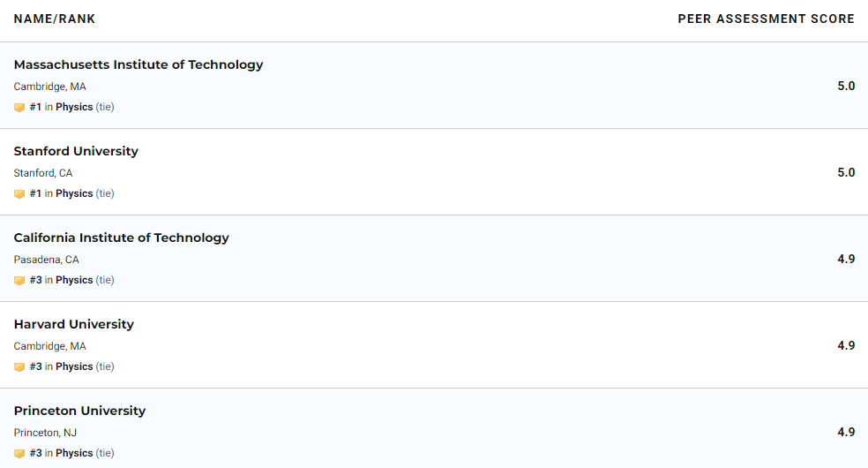The image size is (868, 468).
Task: Open the Princeton University link
Action: [79, 411]
